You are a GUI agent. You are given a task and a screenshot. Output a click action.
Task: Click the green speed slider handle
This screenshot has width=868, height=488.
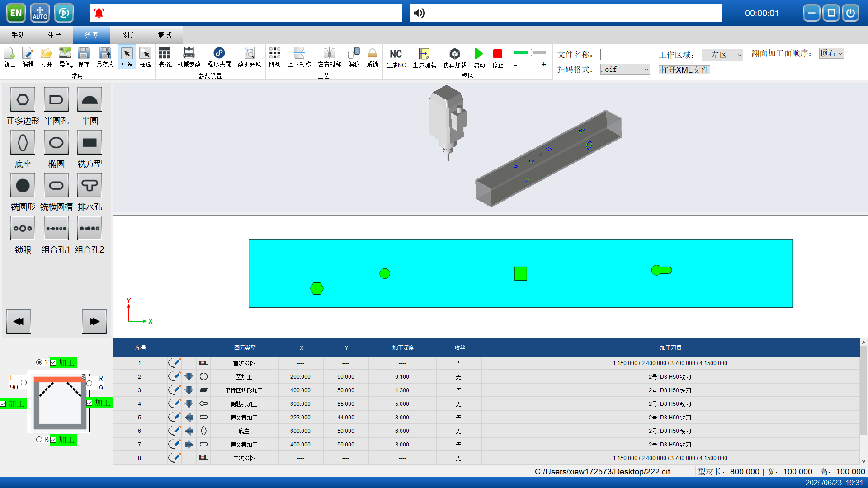point(530,52)
